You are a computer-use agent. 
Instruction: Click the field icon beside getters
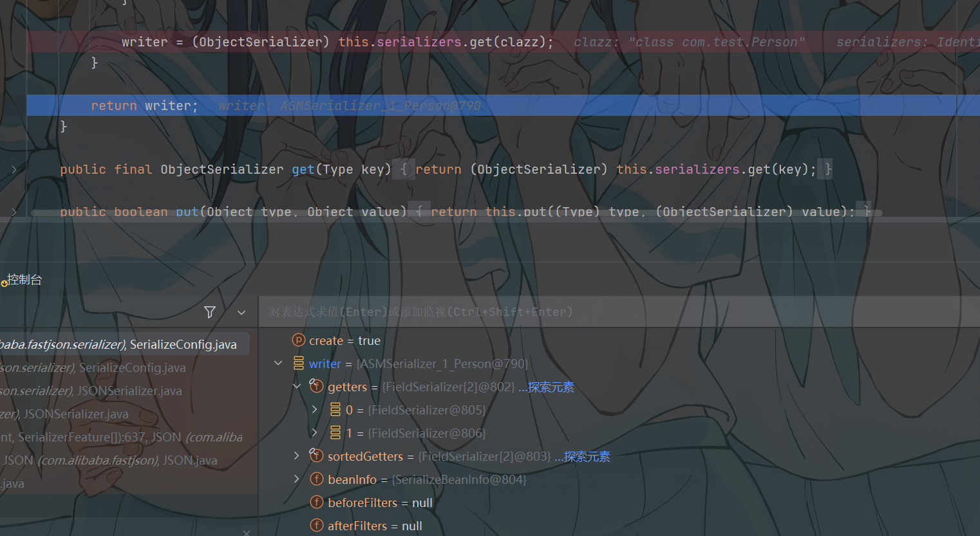click(316, 387)
